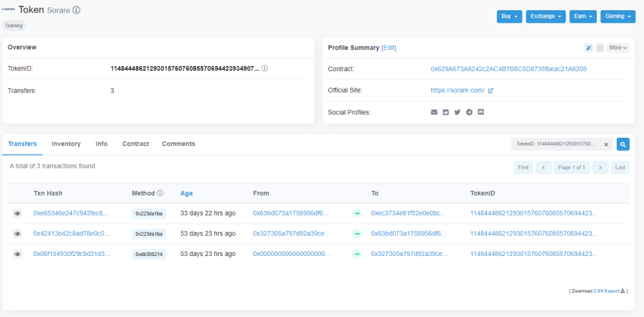
Task: Open To address 0xec3734e81f52e0e0bc
Action: click(x=409, y=213)
